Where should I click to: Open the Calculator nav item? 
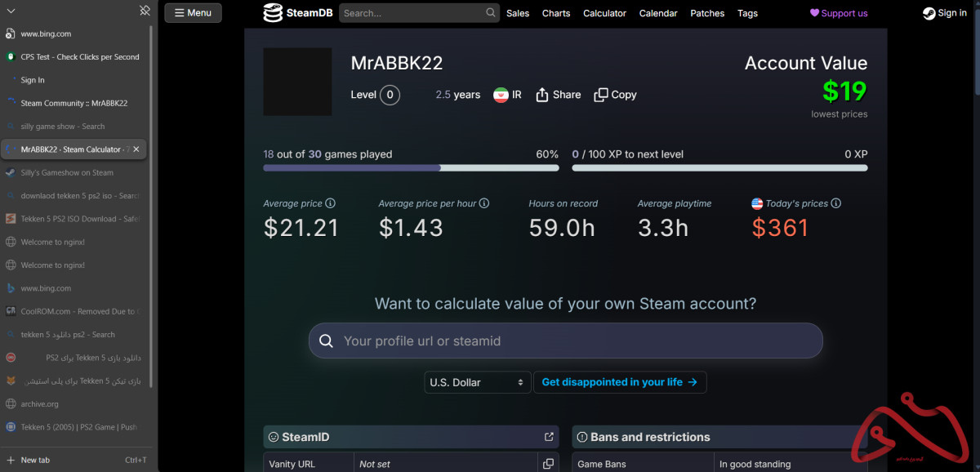(604, 13)
